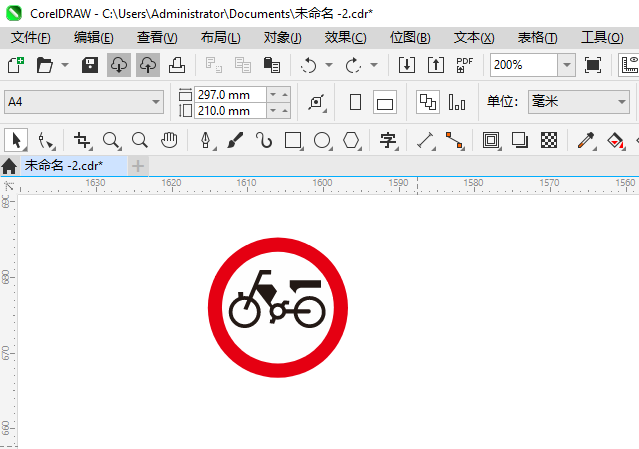Select the Shape edit tool
This screenshot has height=449, width=639.
click(46, 141)
